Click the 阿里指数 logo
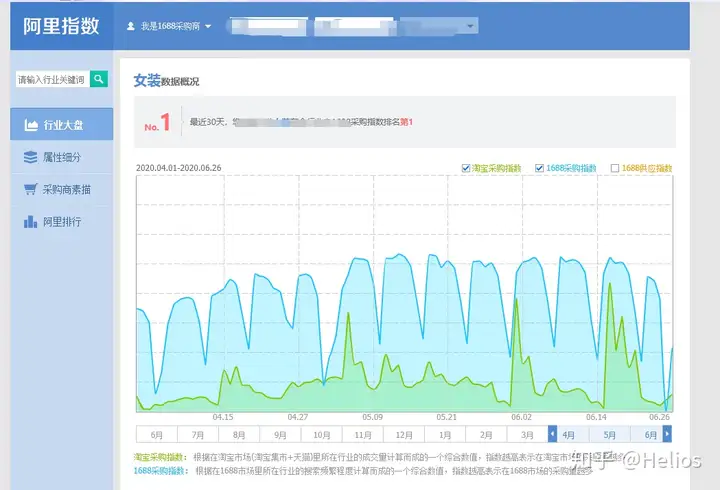The height and width of the screenshot is (490, 720). (x=61, y=26)
